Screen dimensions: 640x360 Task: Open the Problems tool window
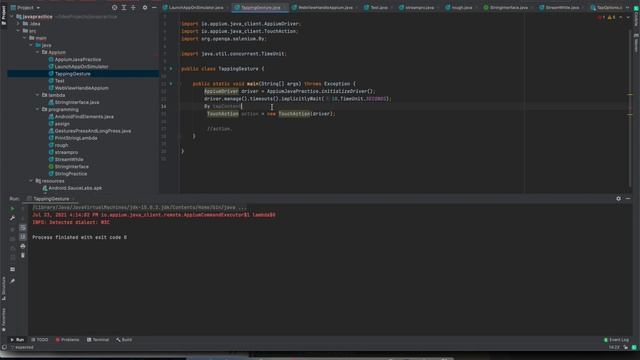point(67,340)
